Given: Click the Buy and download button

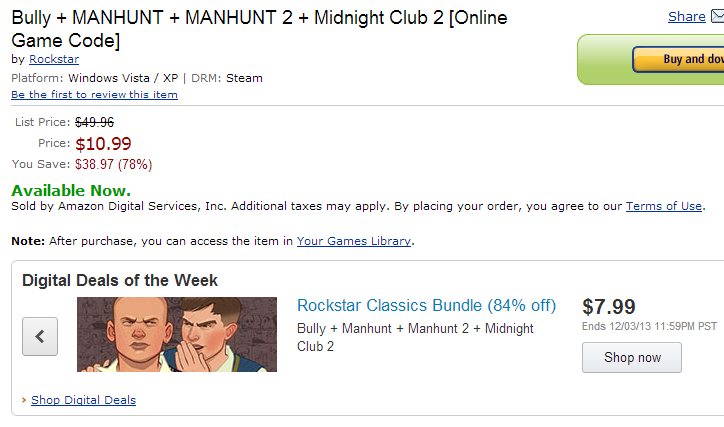Looking at the screenshot, I should (678, 59).
